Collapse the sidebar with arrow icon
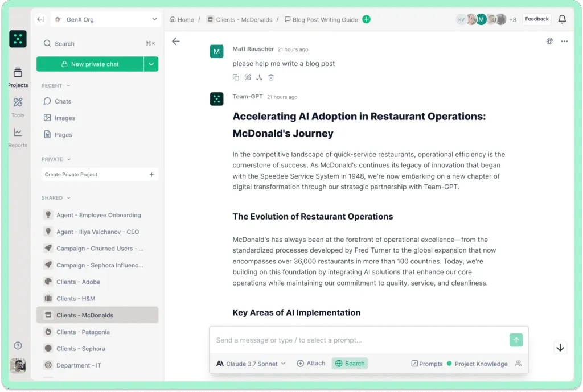 click(x=40, y=19)
